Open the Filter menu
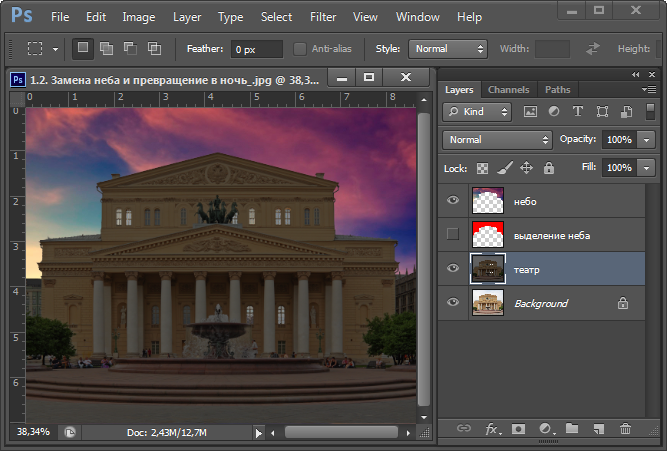Viewport: 667px width, 451px height. click(323, 17)
